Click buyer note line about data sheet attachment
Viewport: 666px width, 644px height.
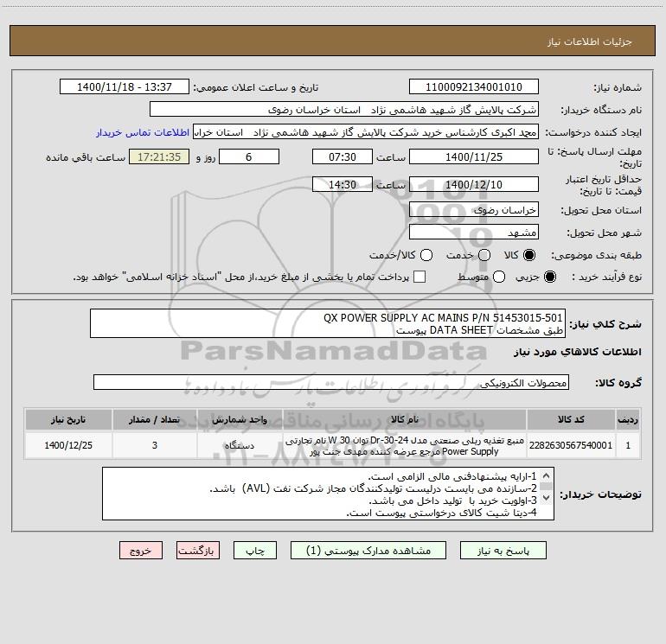pyautogui.click(x=442, y=513)
